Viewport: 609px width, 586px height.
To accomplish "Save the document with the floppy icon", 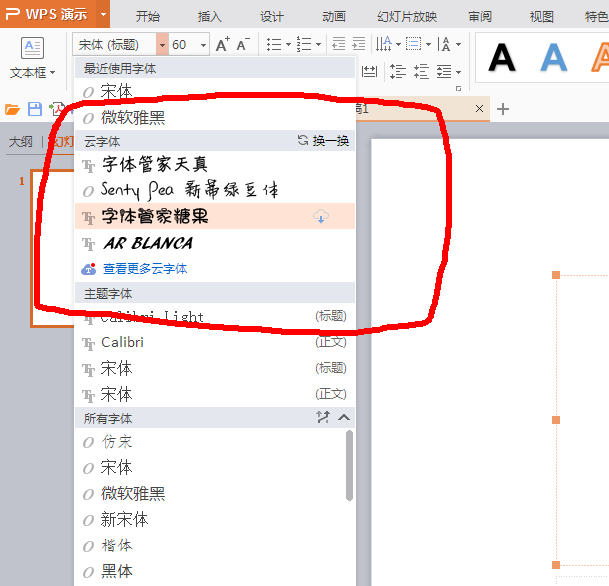I will point(35,109).
